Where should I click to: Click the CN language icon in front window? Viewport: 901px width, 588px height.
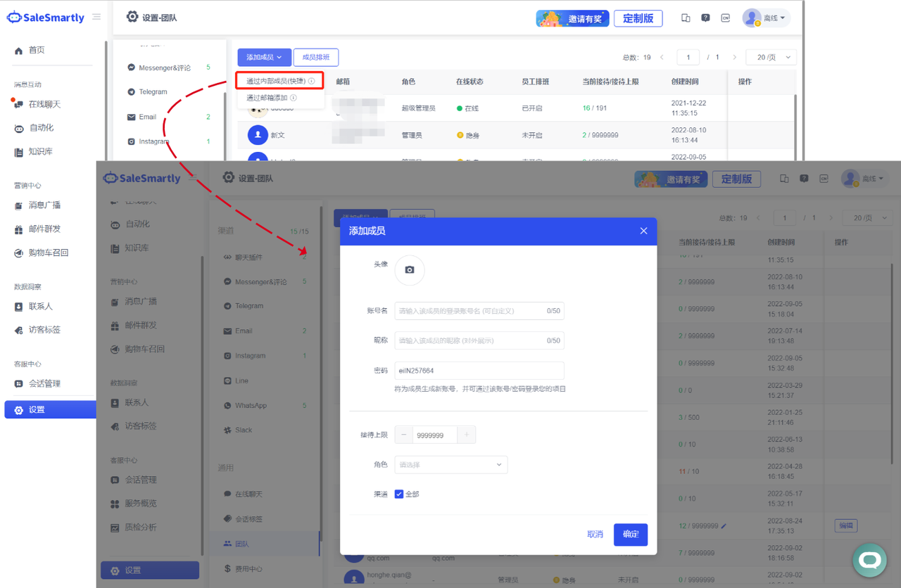pyautogui.click(x=824, y=179)
